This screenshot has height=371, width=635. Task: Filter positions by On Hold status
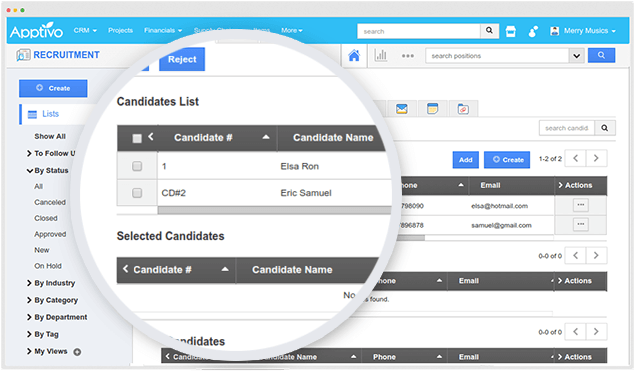coord(48,266)
